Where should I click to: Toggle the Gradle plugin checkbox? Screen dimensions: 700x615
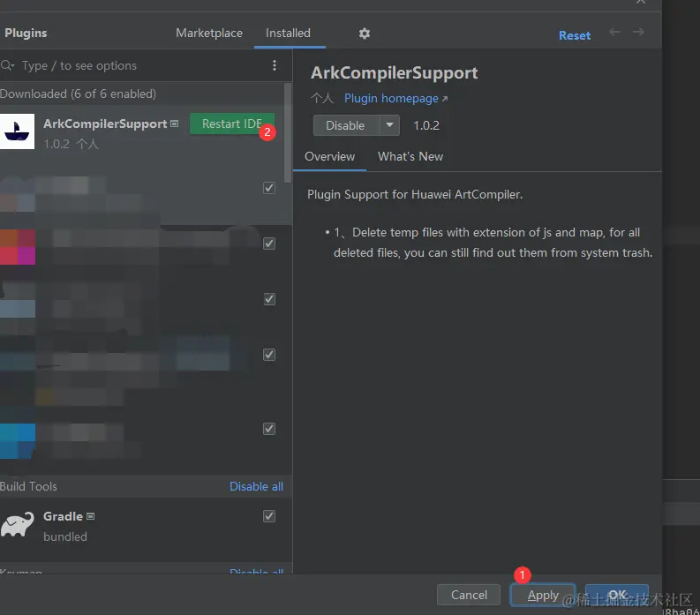point(269,516)
